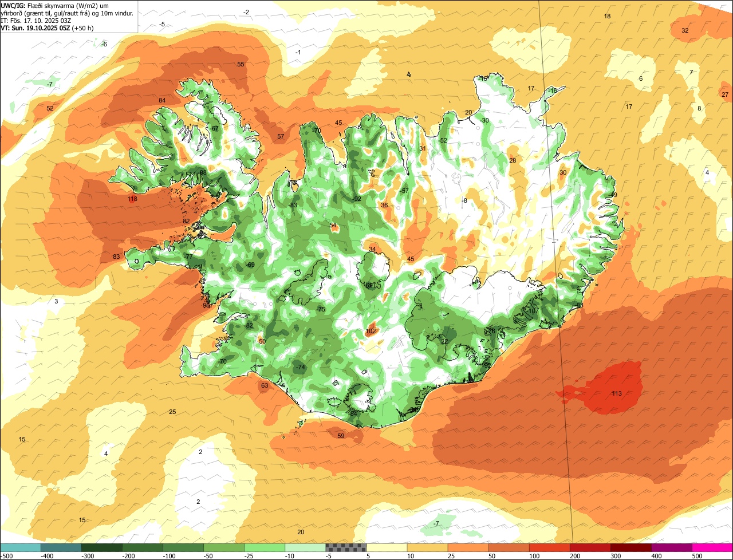The height and width of the screenshot is (560, 733).
Task: Pick the -100 to -50 green swatch
Action: click(183, 547)
